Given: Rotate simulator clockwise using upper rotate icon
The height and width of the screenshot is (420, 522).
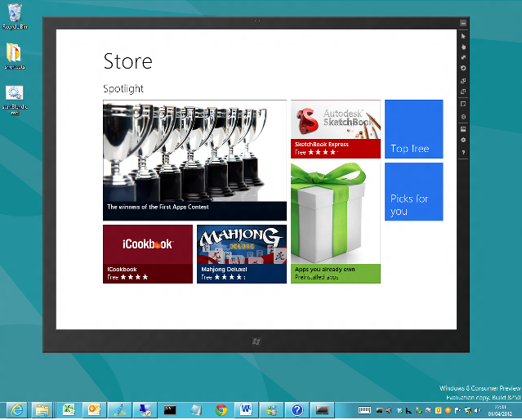Looking at the screenshot, I should [x=463, y=81].
